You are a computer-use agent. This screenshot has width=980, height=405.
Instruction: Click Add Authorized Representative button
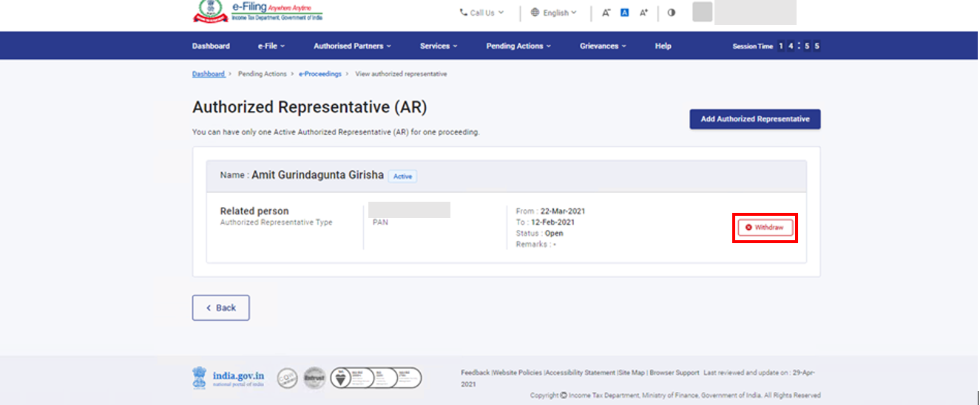coord(754,119)
